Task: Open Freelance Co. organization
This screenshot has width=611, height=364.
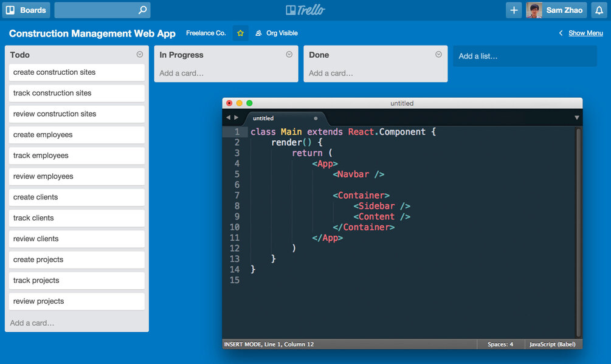Action: point(205,33)
